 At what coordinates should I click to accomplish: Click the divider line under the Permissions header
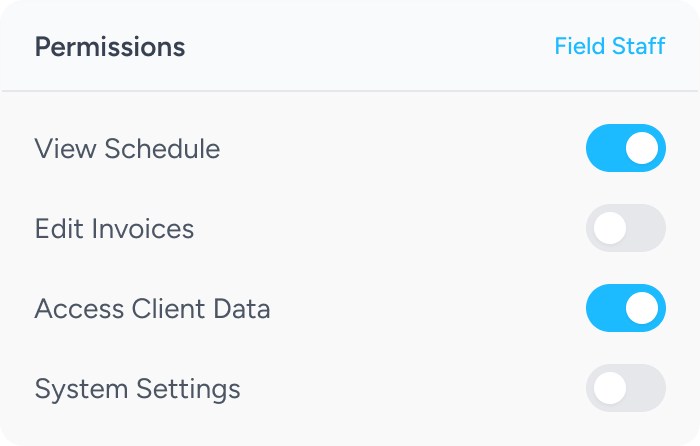350,91
